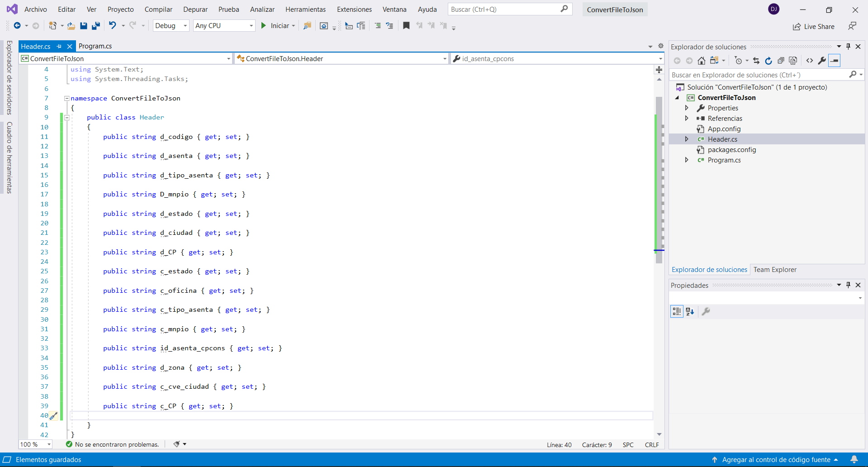Open the Any CPU platform dropdown

point(224,26)
